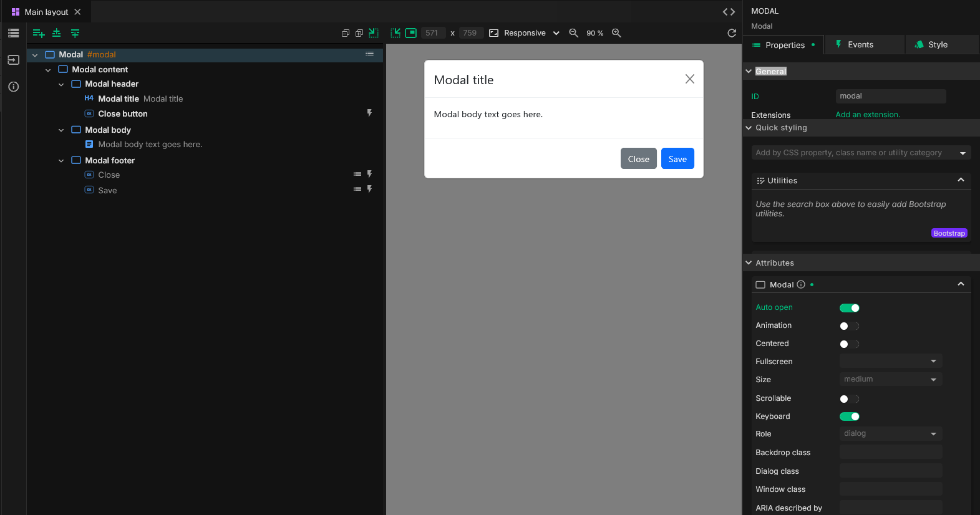The width and height of the screenshot is (980, 515).
Task: Click the list icon on Modal #modal row
Action: point(370,54)
